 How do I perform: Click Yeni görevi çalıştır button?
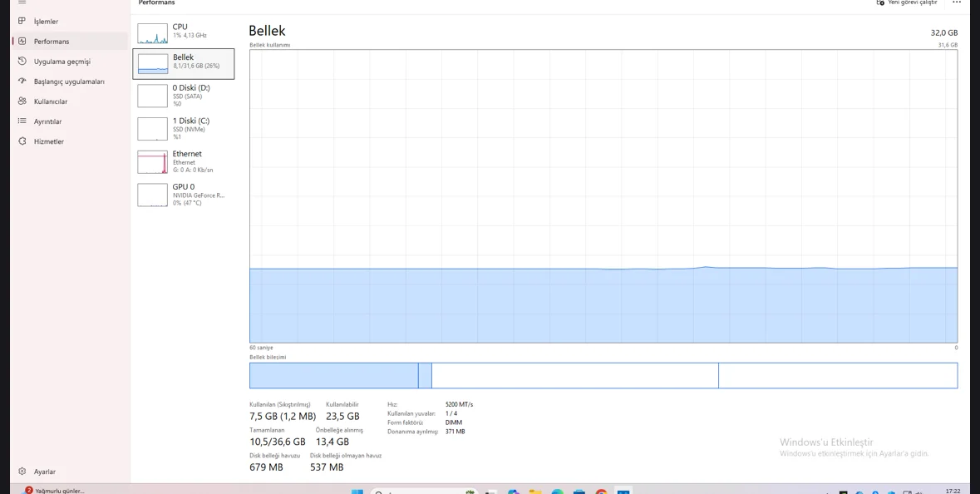[x=908, y=2]
